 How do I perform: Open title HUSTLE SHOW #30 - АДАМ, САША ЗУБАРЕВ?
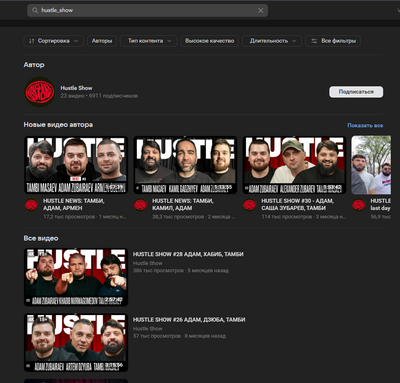(x=297, y=204)
